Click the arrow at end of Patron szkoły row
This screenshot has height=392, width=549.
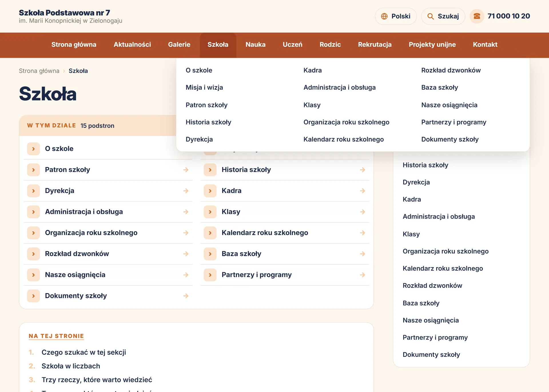point(186,170)
